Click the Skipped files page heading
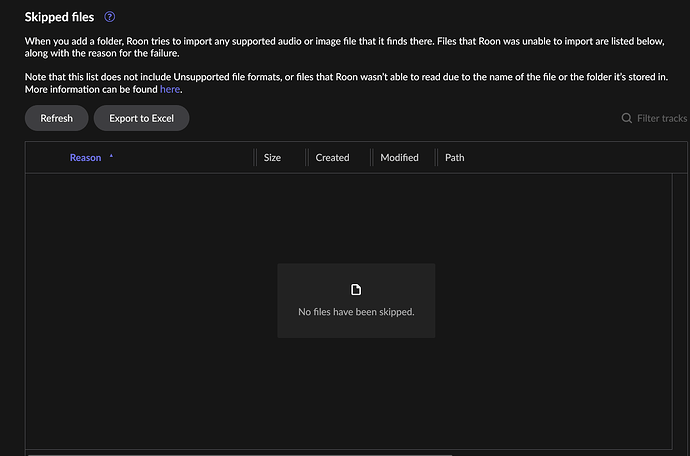Screen dimensions: 690x456 tap(61, 17)
